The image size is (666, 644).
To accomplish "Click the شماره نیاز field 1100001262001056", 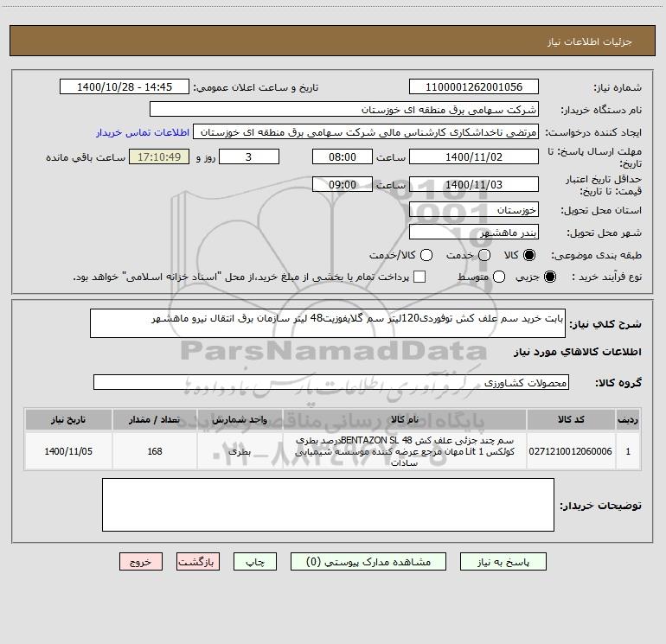I will pyautogui.click(x=474, y=87).
